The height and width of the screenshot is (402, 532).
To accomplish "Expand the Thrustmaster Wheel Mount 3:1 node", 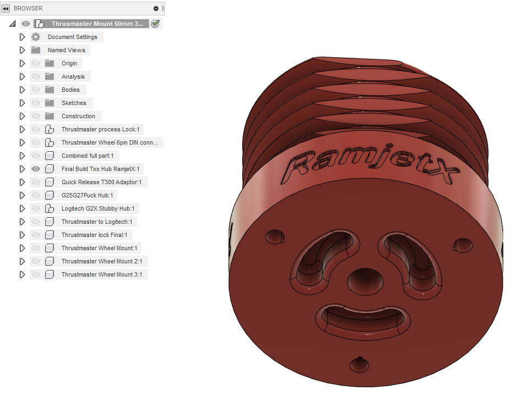I will pyautogui.click(x=22, y=274).
